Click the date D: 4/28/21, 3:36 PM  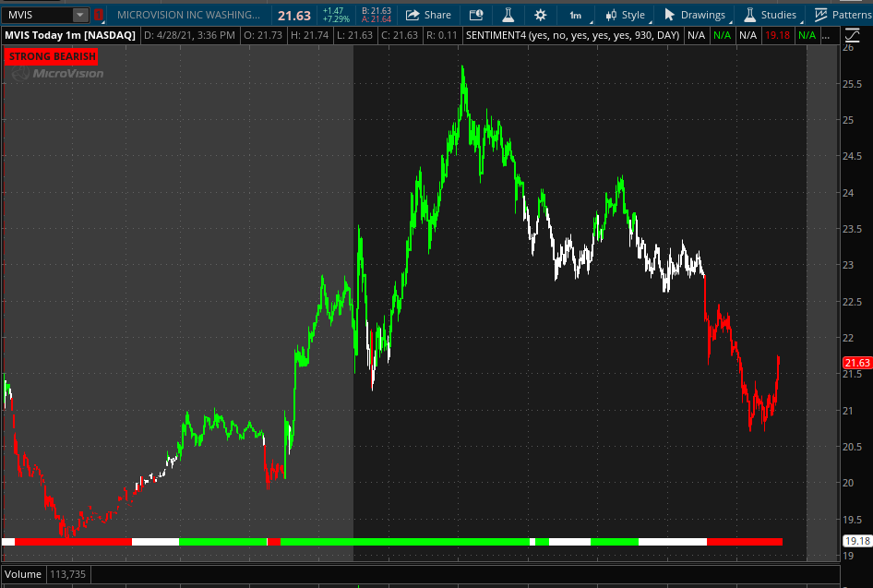click(189, 35)
